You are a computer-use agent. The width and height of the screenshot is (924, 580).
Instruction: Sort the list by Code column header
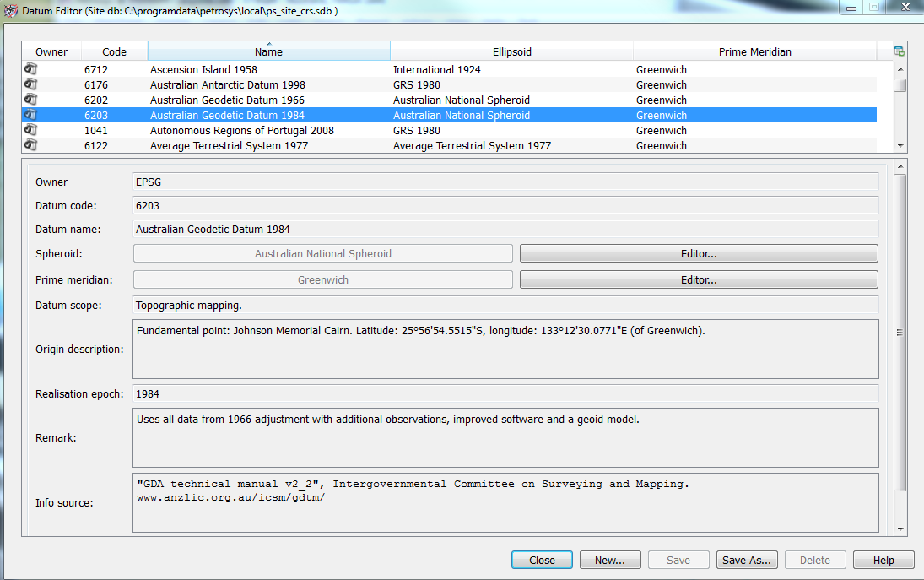pos(114,51)
